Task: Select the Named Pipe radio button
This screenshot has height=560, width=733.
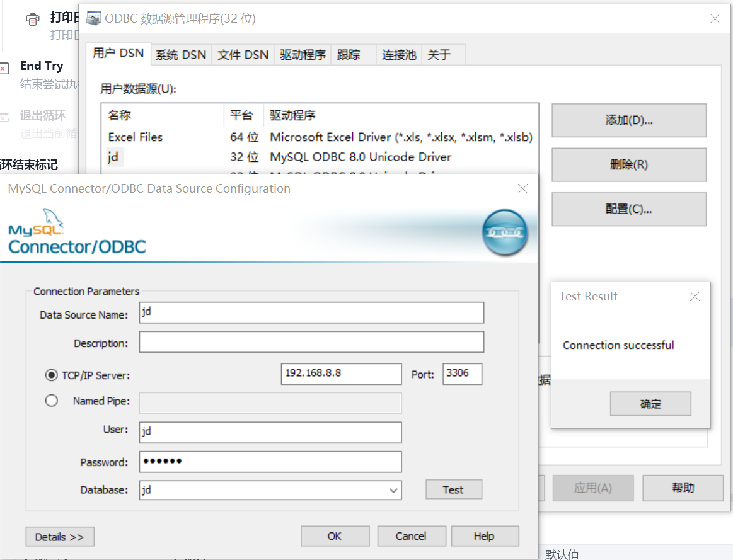Action: (x=52, y=401)
